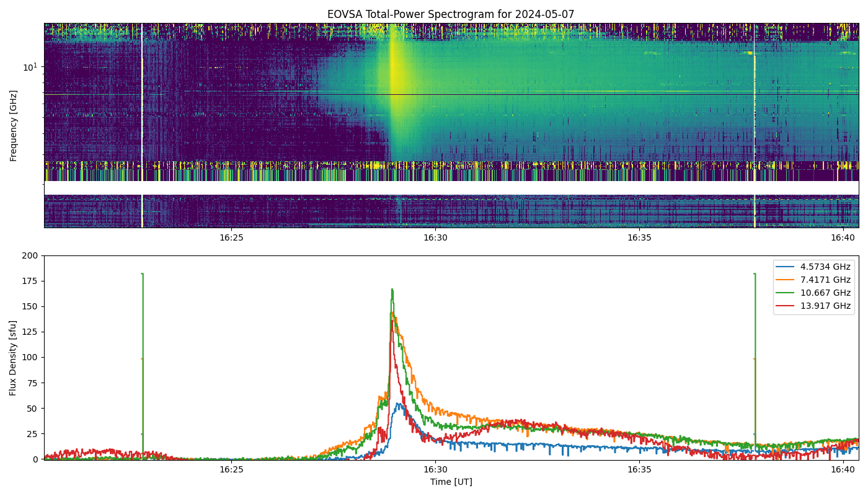Click the blue 4.5734 GHz curve's peak
The height and width of the screenshot is (496, 868).
(399, 404)
